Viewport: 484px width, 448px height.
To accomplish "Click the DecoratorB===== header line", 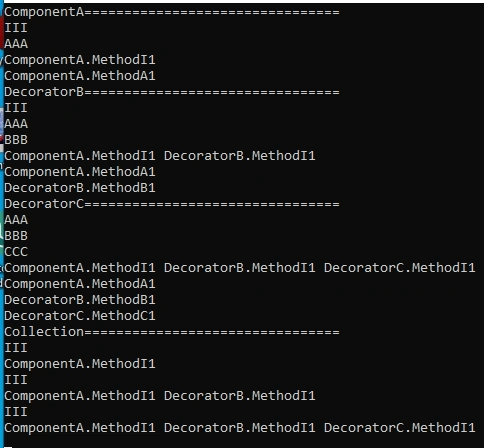I will click(172, 92).
